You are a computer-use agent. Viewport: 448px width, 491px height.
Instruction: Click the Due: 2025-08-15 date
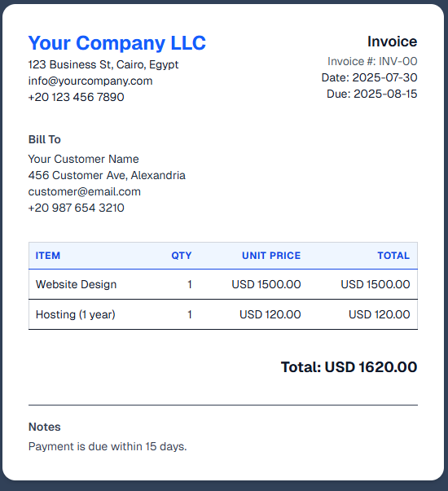click(x=372, y=94)
